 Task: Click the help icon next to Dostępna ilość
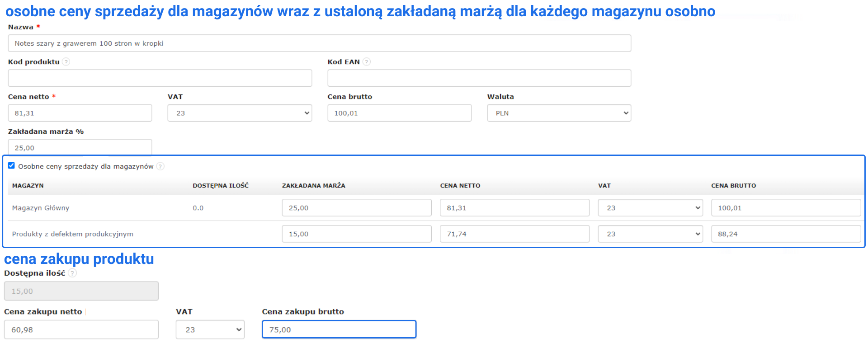click(72, 273)
